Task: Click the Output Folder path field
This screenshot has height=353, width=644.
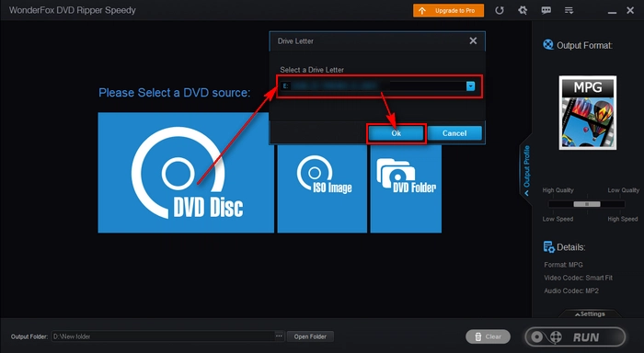Action: pos(163,336)
